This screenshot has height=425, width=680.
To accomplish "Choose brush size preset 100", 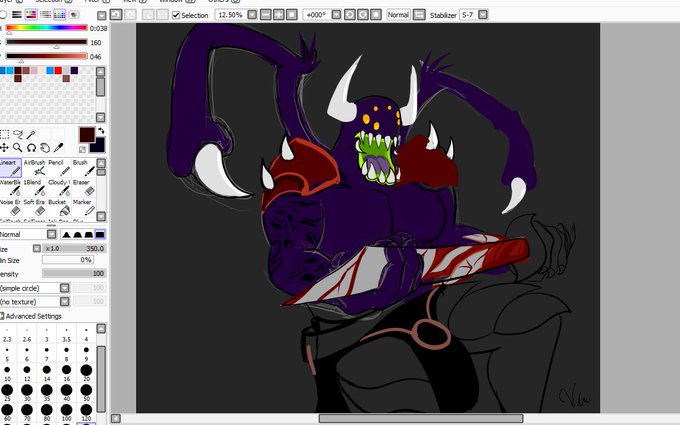I will click(66, 412).
